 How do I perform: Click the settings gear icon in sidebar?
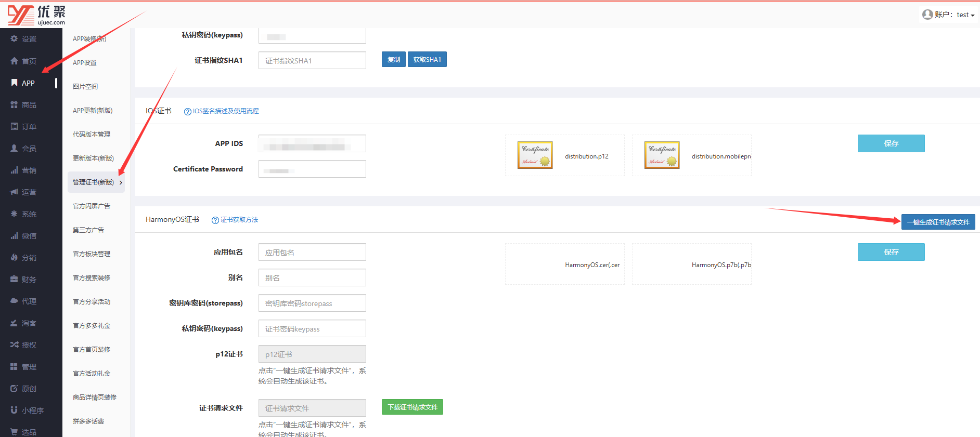point(14,39)
